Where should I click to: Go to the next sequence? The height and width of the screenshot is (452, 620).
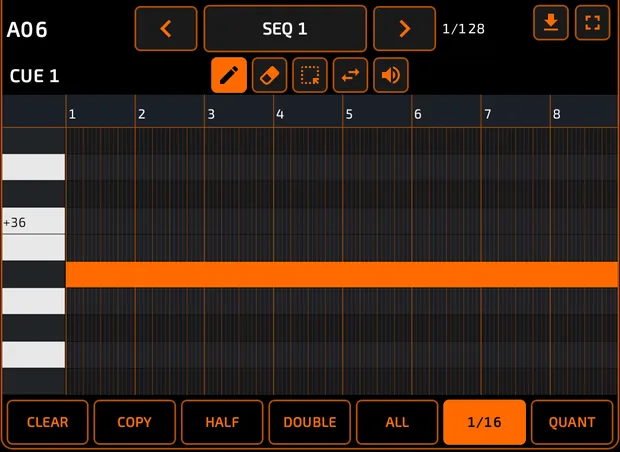pyautogui.click(x=405, y=28)
